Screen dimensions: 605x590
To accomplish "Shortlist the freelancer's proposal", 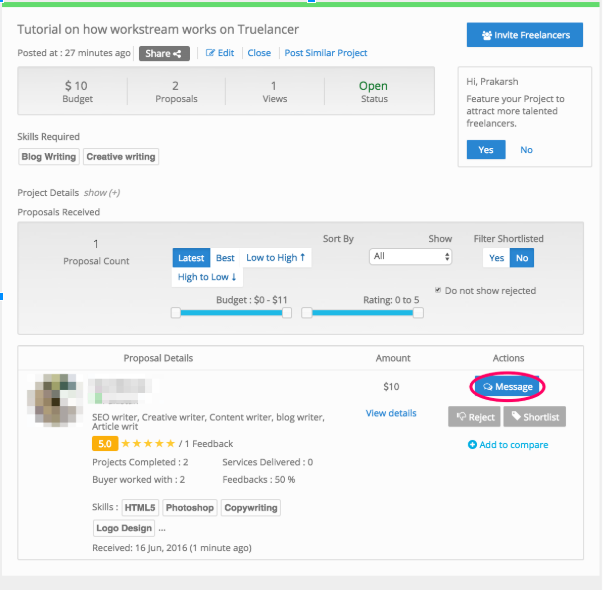I will point(537,418).
